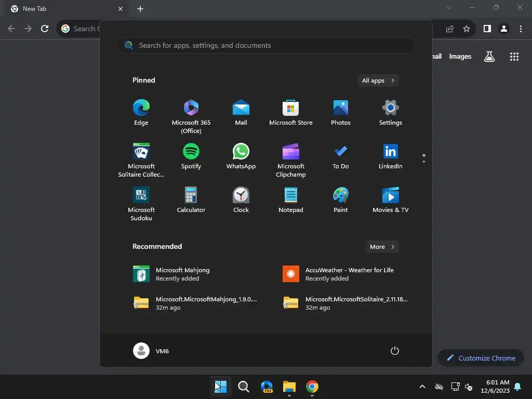Select the New Tab tab
Screen dimensions: 532x399
(66, 9)
